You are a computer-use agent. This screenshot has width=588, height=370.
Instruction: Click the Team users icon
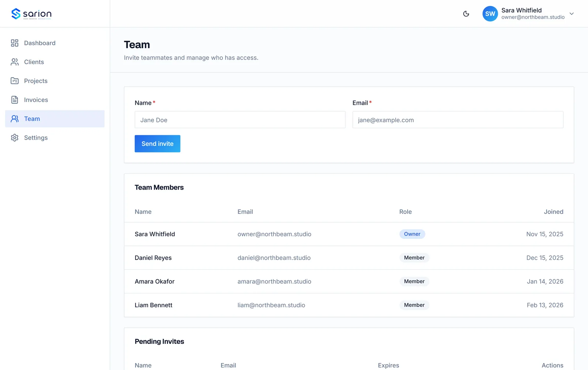pos(15,119)
